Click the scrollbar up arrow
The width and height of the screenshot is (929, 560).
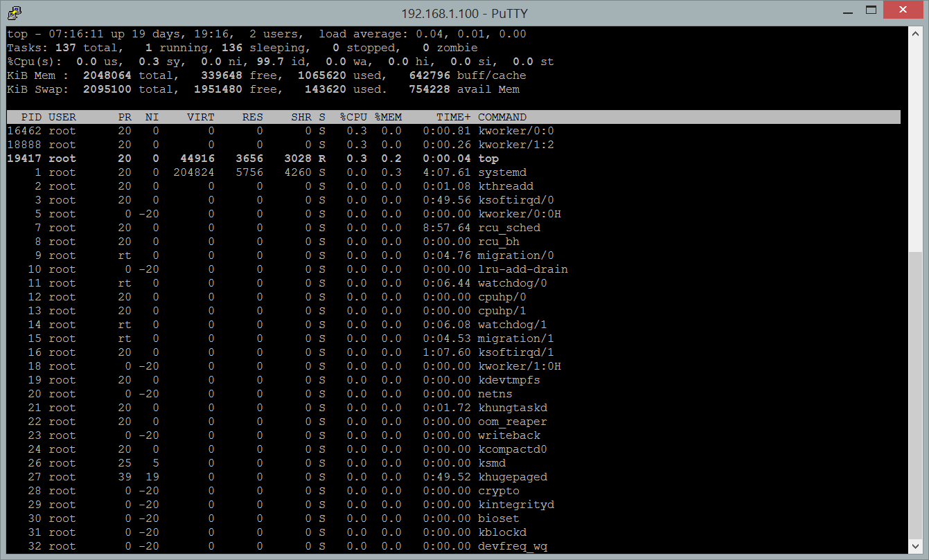[x=917, y=33]
